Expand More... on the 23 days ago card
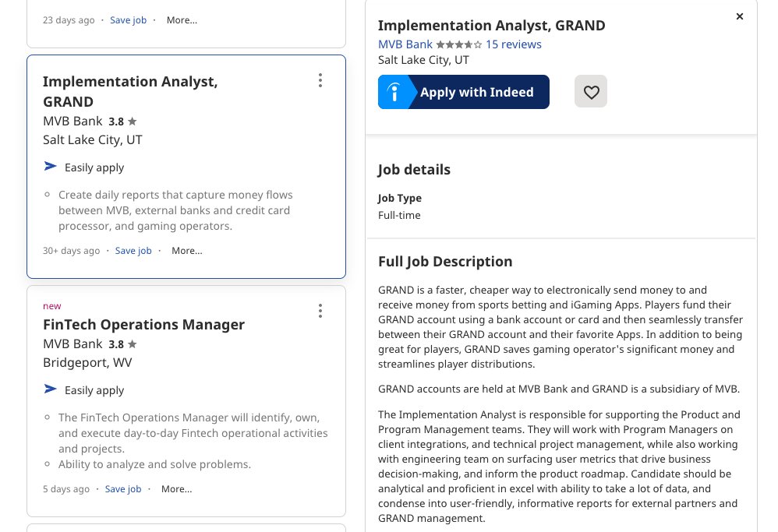This screenshot has height=532, width=778. pos(182,20)
